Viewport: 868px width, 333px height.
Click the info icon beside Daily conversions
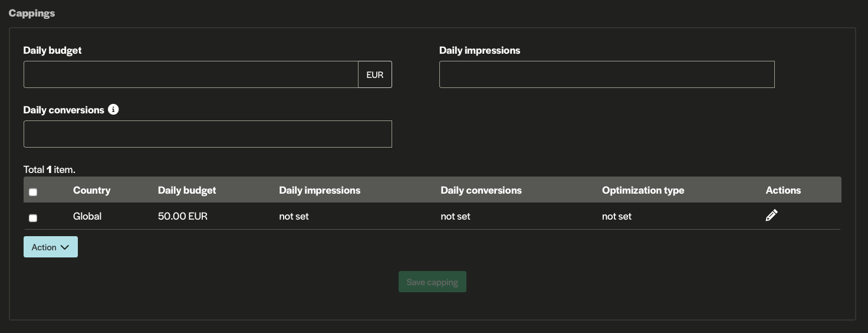(113, 110)
